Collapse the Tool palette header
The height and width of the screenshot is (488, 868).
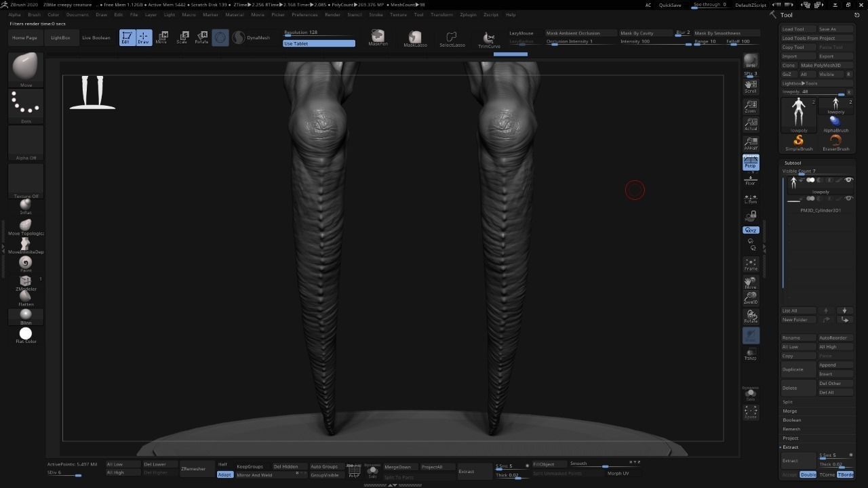point(787,15)
